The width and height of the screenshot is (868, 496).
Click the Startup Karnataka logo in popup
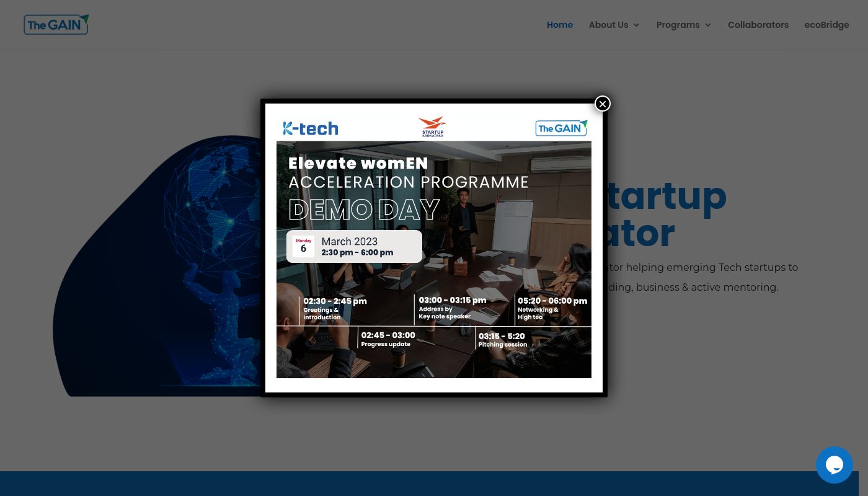pos(433,126)
